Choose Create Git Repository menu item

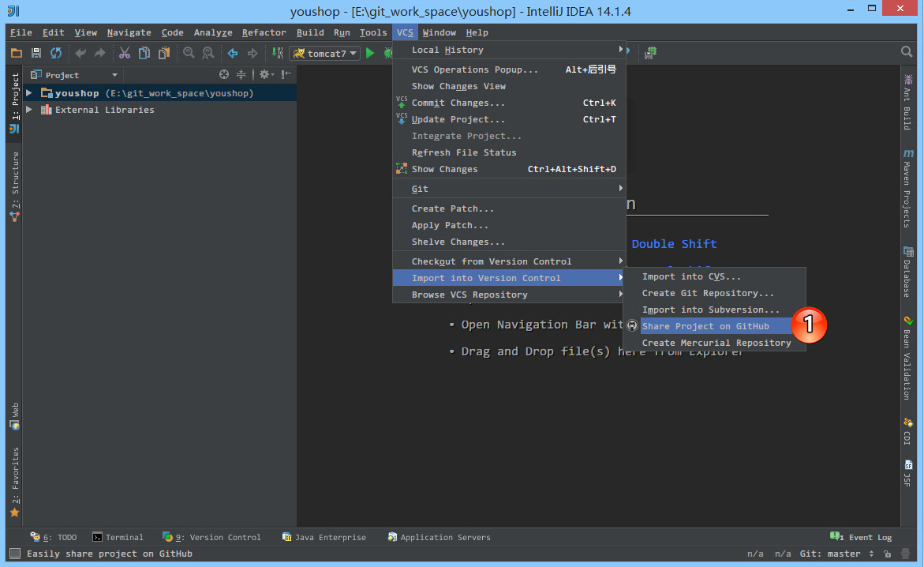(x=708, y=293)
